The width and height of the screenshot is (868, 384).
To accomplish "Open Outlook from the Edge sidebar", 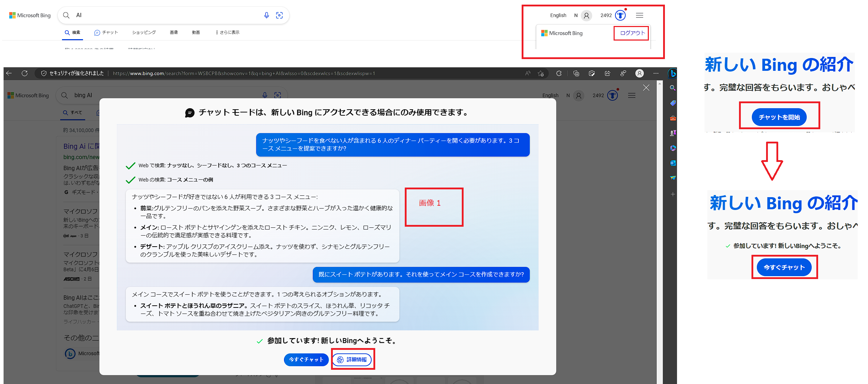I will click(673, 163).
